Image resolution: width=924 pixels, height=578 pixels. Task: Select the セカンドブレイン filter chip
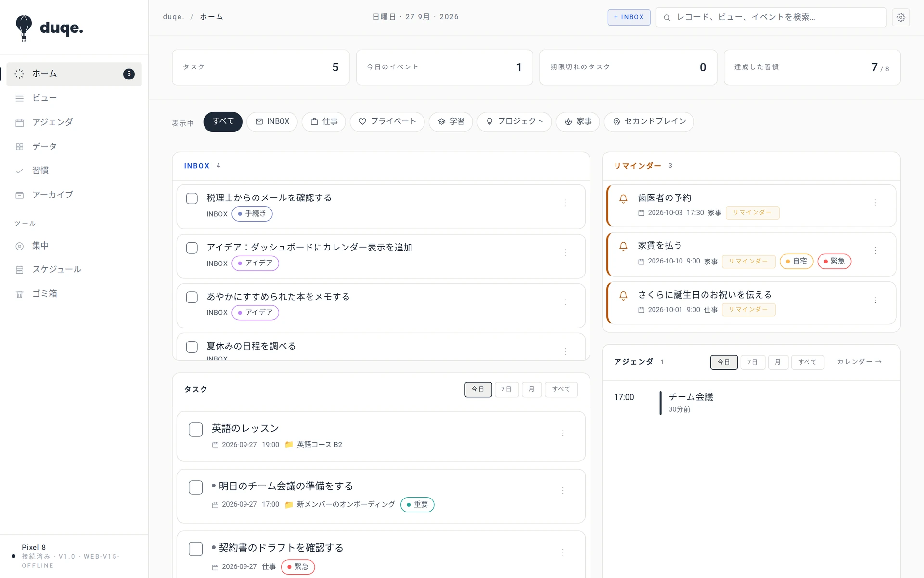pos(649,122)
